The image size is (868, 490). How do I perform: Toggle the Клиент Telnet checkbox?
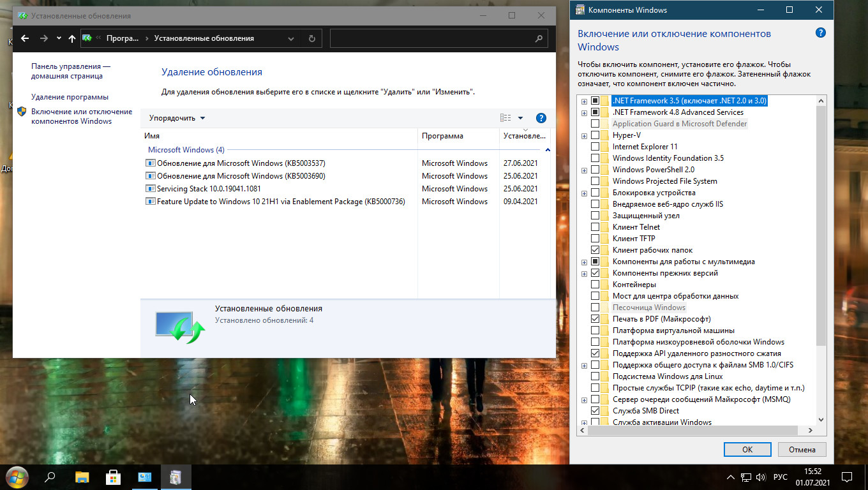595,227
